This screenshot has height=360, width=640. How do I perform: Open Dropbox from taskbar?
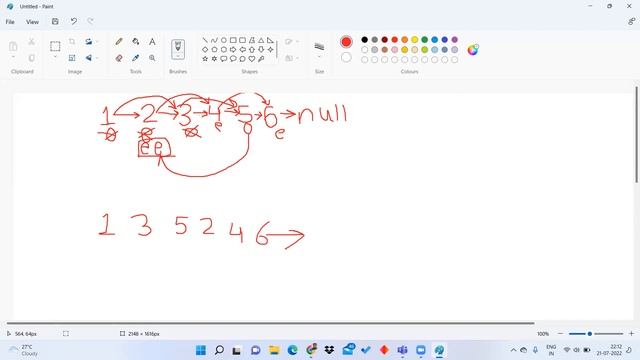pyautogui.click(x=329, y=350)
